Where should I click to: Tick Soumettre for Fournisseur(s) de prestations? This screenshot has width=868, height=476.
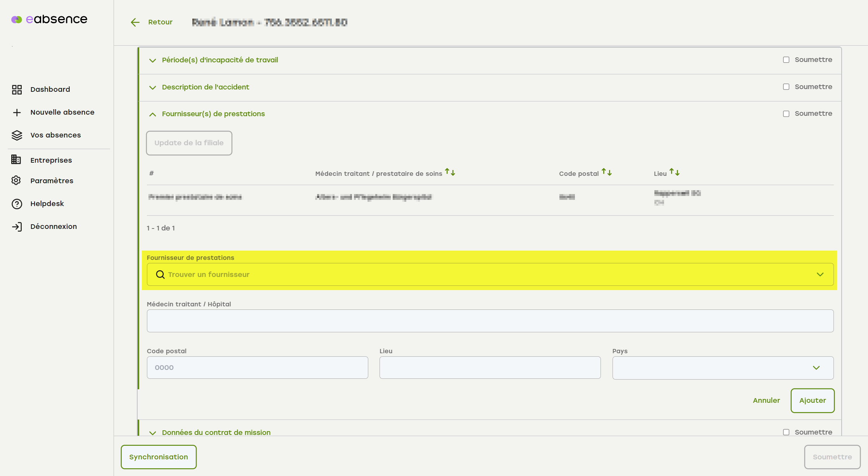tap(786, 114)
